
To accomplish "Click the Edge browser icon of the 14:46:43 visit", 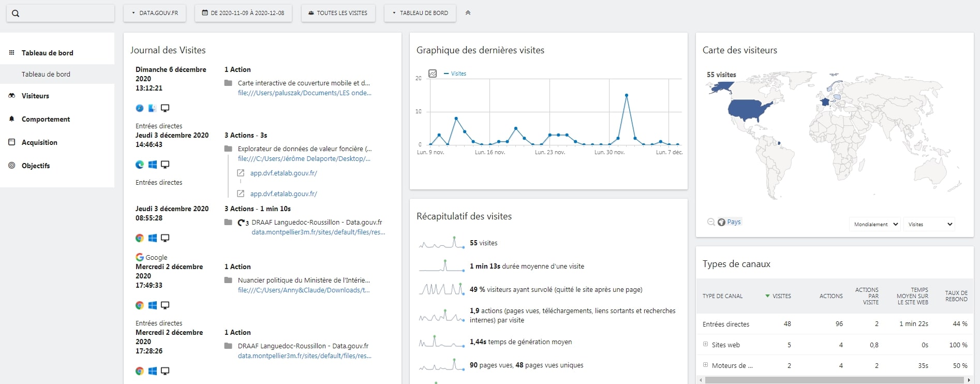I will (x=140, y=165).
